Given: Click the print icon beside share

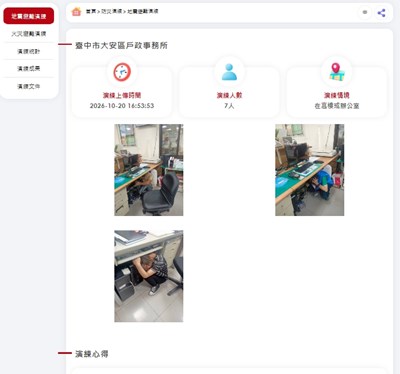Looking at the screenshot, I should 365,13.
